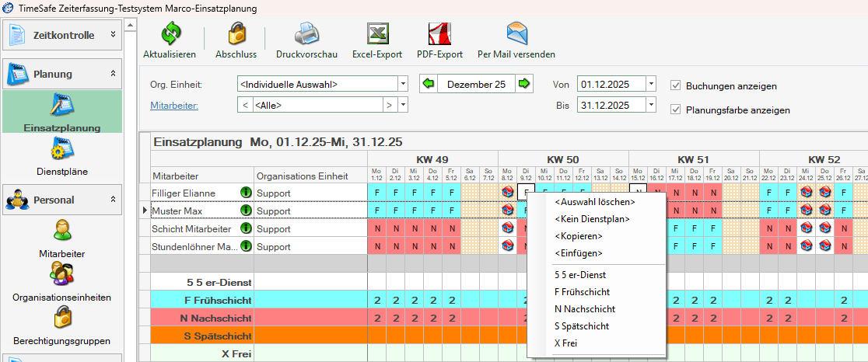868x362 pixels.
Task: Open the Bis date dropdown
Action: pos(652,104)
